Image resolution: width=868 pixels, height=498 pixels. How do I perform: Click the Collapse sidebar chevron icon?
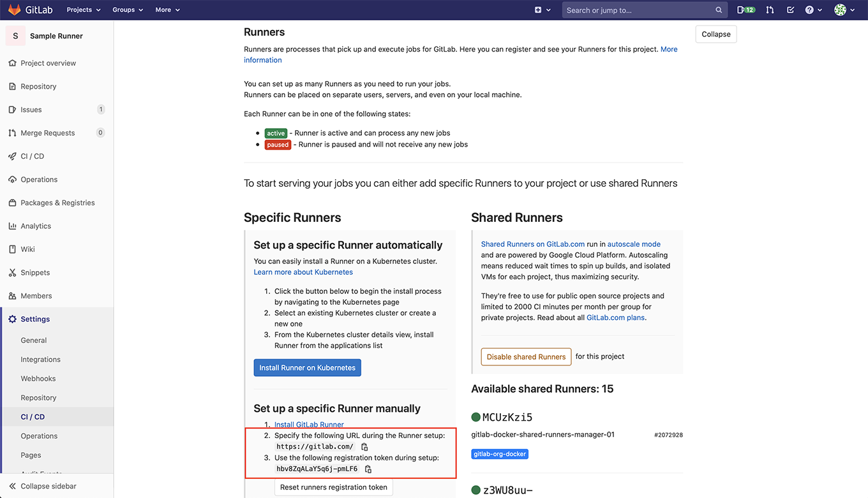(12, 486)
